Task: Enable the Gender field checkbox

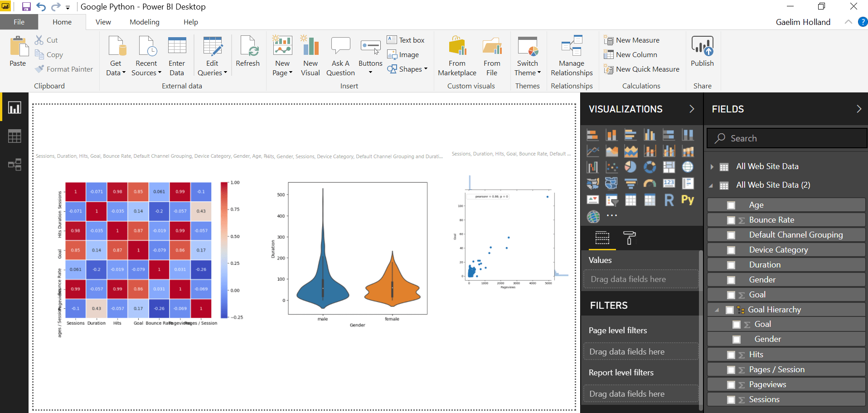Action: [731, 280]
